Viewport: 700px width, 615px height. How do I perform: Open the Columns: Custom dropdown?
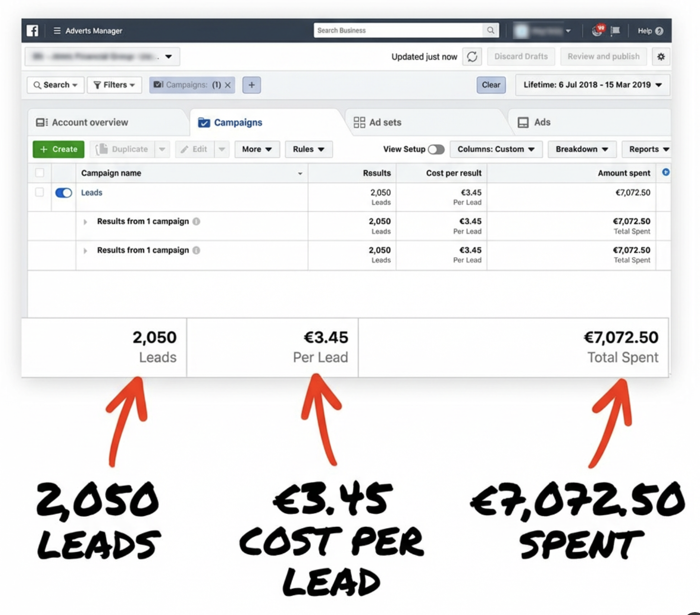(x=496, y=149)
